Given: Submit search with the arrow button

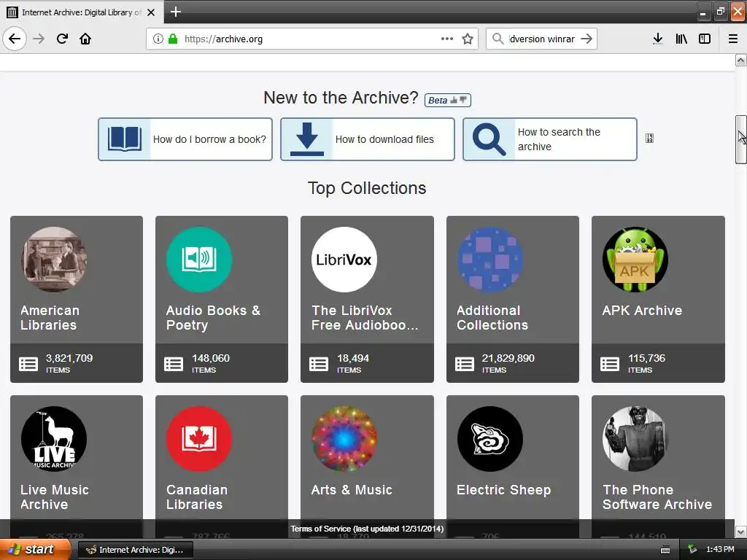Looking at the screenshot, I should [x=587, y=39].
